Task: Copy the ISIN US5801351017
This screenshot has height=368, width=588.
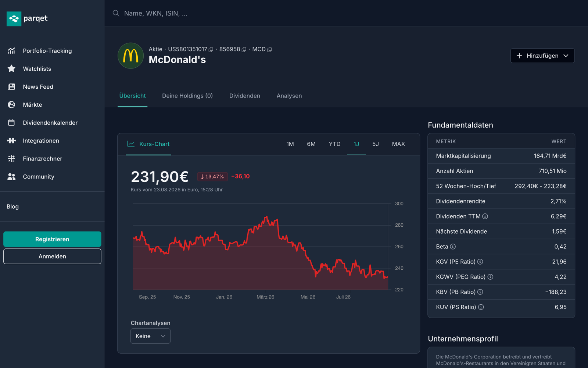Action: click(x=211, y=49)
